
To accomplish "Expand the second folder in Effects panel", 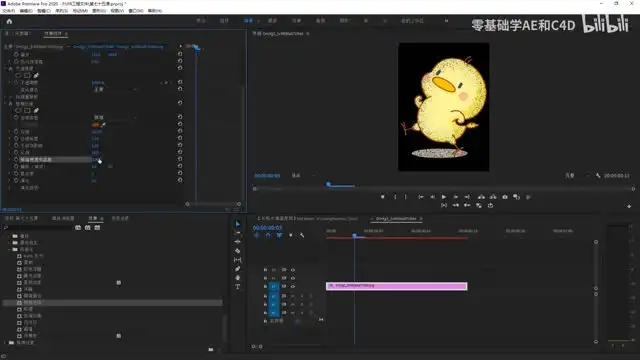I will point(9,242).
